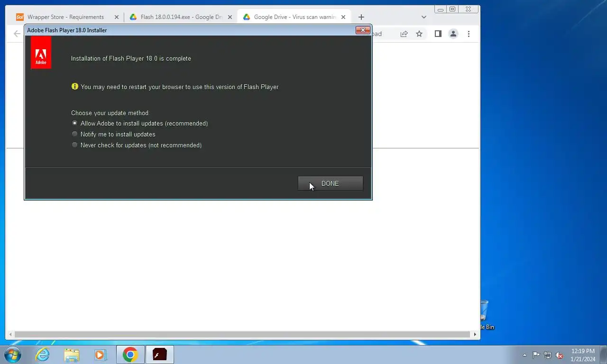The height and width of the screenshot is (364, 607).
Task: Restore down the Chrome window
Action: click(452, 9)
